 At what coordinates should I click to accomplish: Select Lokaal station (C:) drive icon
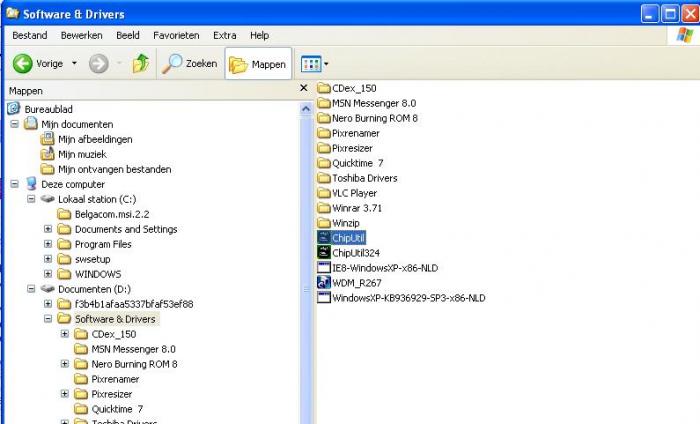pos(47,199)
